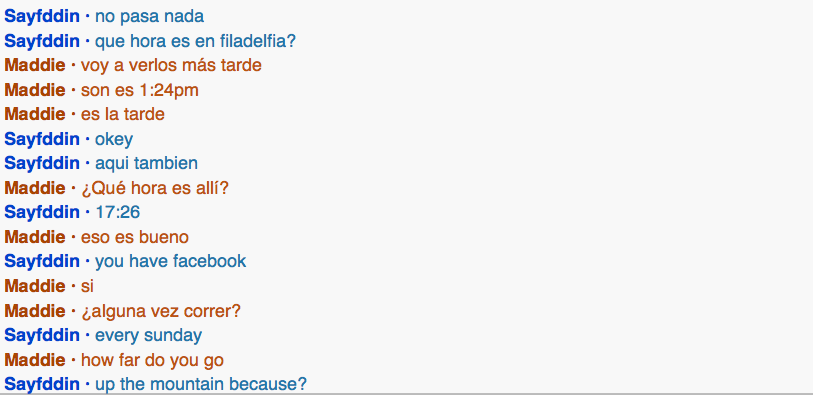The width and height of the screenshot is (813, 395).
Task: Click the "up the mountain because?" message
Action: click(x=201, y=384)
